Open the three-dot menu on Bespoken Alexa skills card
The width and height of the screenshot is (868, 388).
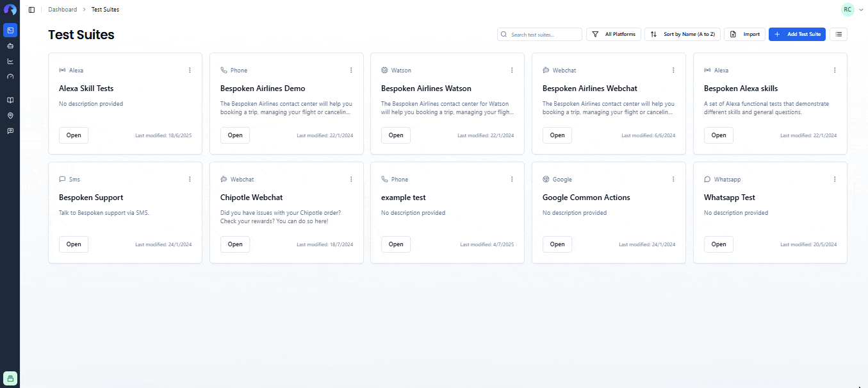pyautogui.click(x=835, y=71)
